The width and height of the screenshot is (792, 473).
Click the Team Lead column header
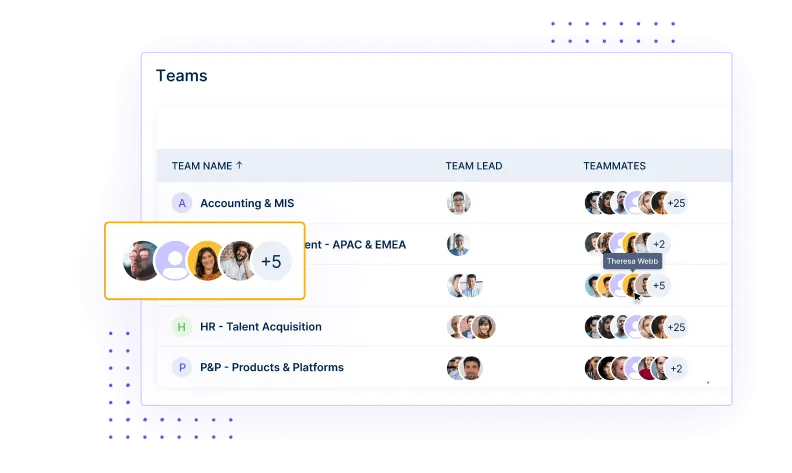coord(474,166)
